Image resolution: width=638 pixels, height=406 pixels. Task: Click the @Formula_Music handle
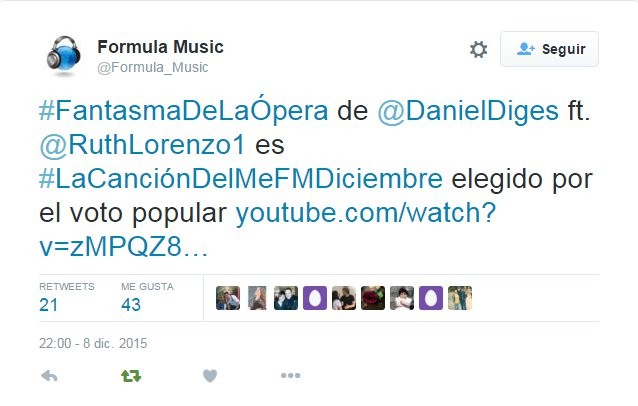153,67
